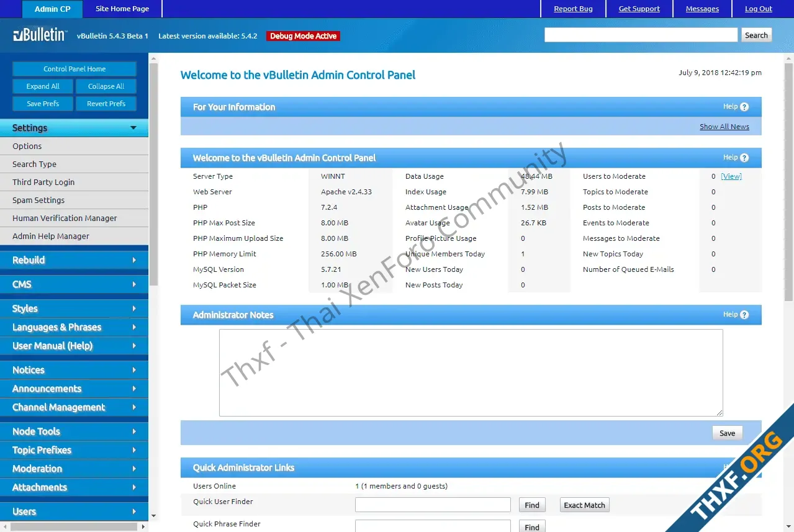Click the 'Welcome to the vBulletin Admin Control Panel' page title
Image resolution: width=794 pixels, height=532 pixels.
coord(298,75)
